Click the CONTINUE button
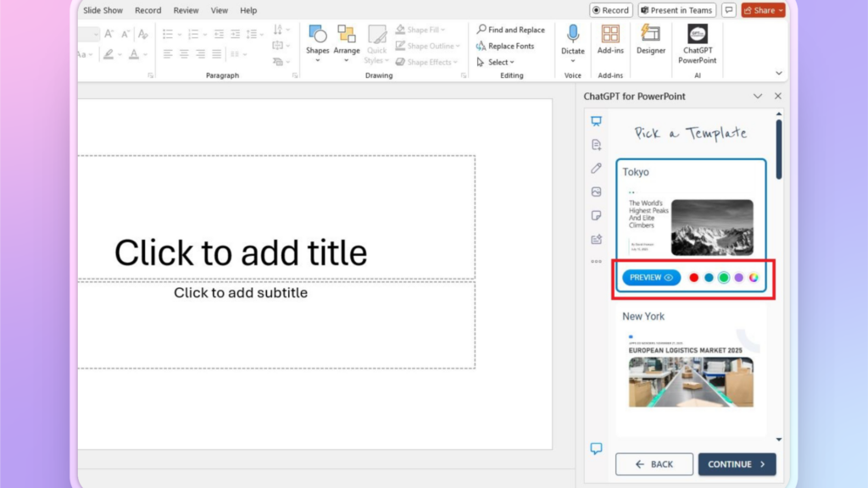This screenshot has height=488, width=868. 737,464
